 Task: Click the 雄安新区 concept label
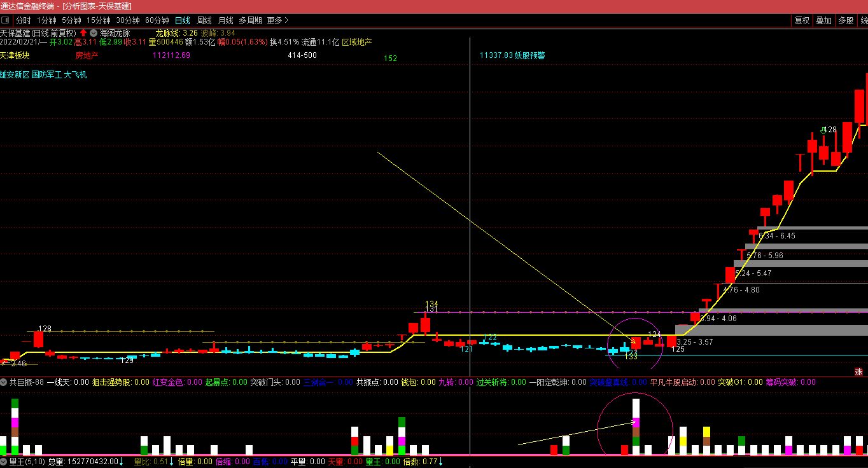point(15,74)
